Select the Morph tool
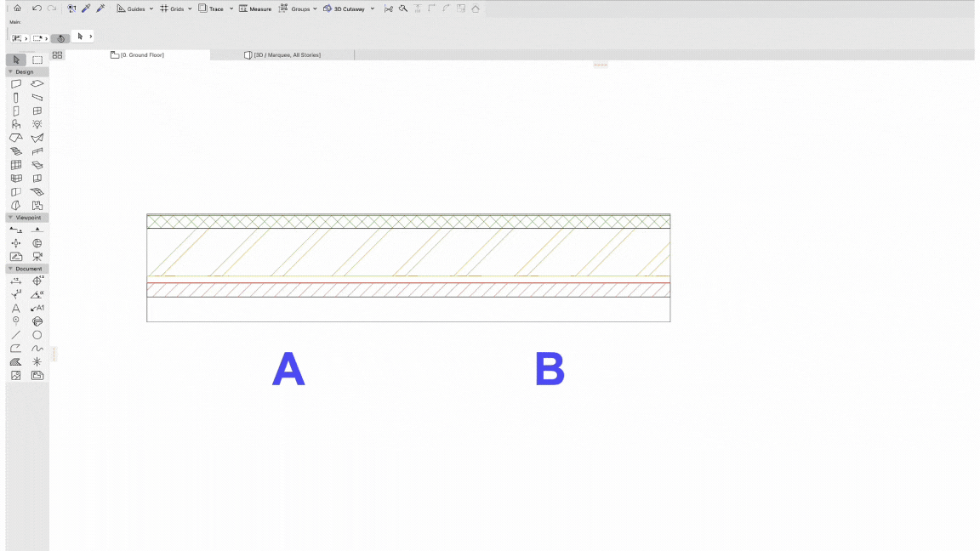The image size is (980, 551). tap(16, 206)
